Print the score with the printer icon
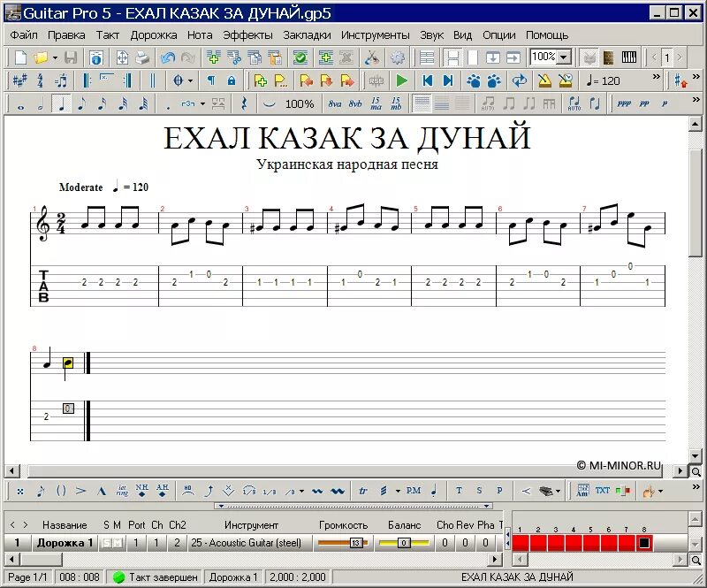The height and width of the screenshot is (588, 707). pos(141,57)
